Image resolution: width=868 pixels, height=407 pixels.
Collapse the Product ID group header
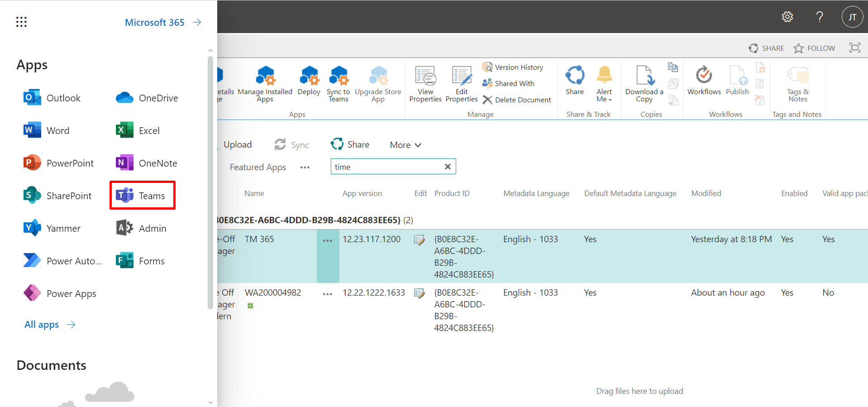tap(315, 220)
